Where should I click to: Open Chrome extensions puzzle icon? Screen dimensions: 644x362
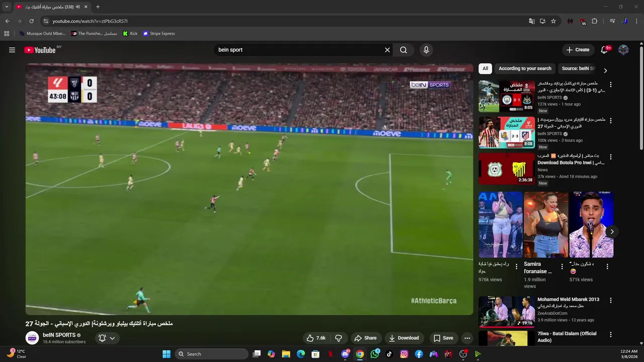(595, 21)
